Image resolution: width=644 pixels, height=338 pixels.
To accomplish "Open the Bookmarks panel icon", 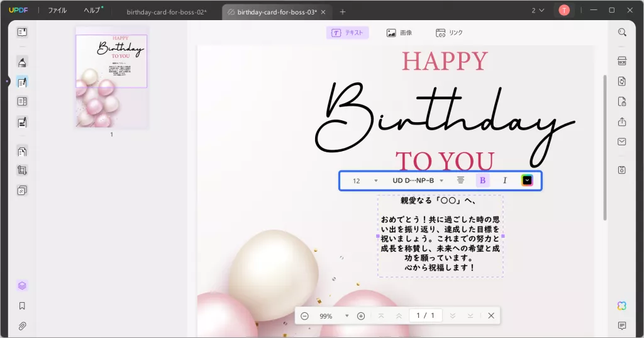I will click(22, 305).
